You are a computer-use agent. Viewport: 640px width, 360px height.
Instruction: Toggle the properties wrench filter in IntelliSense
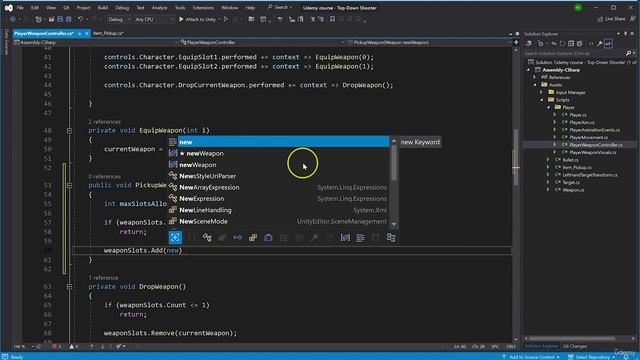pyautogui.click(x=314, y=238)
